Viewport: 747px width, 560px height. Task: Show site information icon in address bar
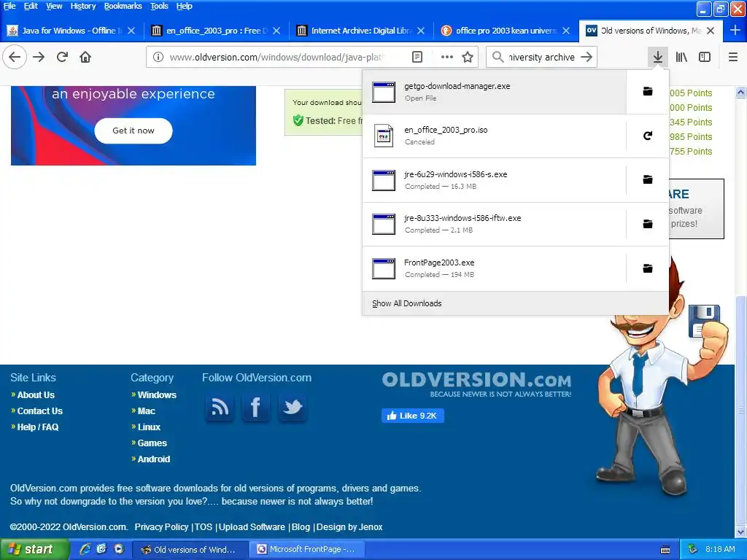pos(158,57)
